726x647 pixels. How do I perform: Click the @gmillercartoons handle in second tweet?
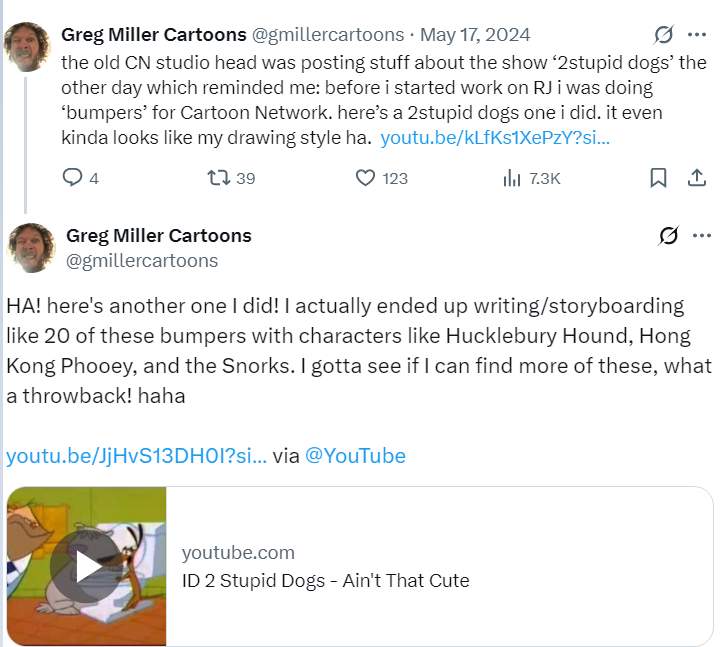[x=141, y=261]
